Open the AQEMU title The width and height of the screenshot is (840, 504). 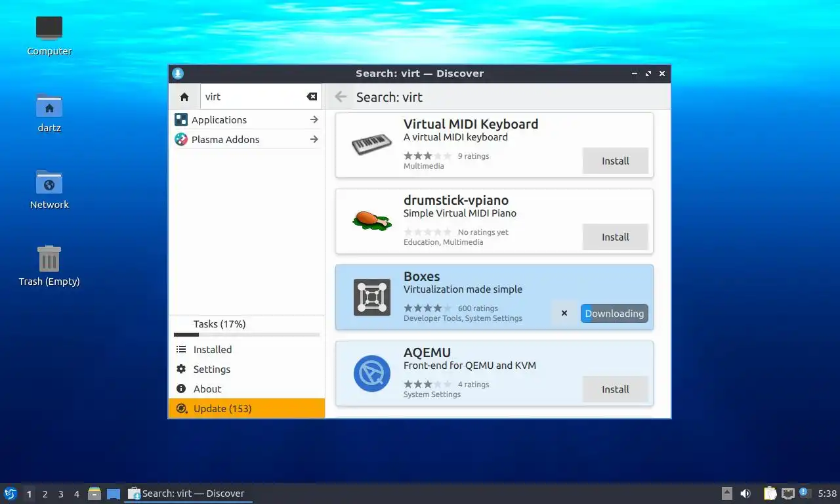tap(427, 352)
